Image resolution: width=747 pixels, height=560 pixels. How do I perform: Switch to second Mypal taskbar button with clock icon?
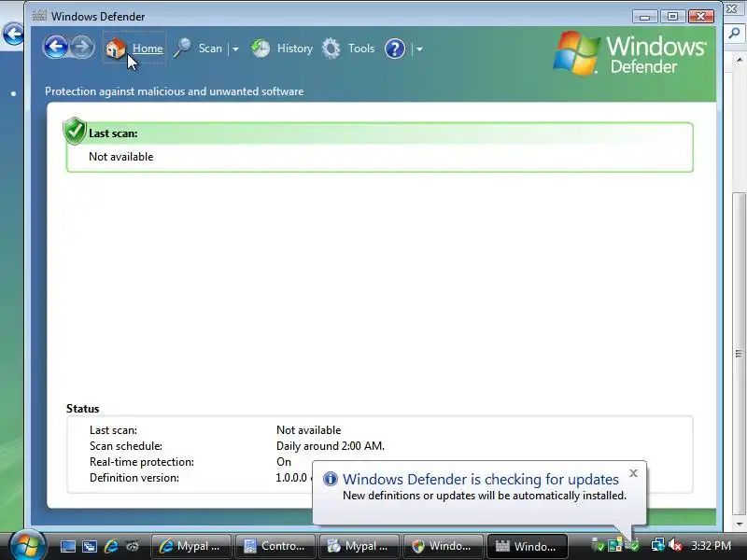(x=359, y=546)
